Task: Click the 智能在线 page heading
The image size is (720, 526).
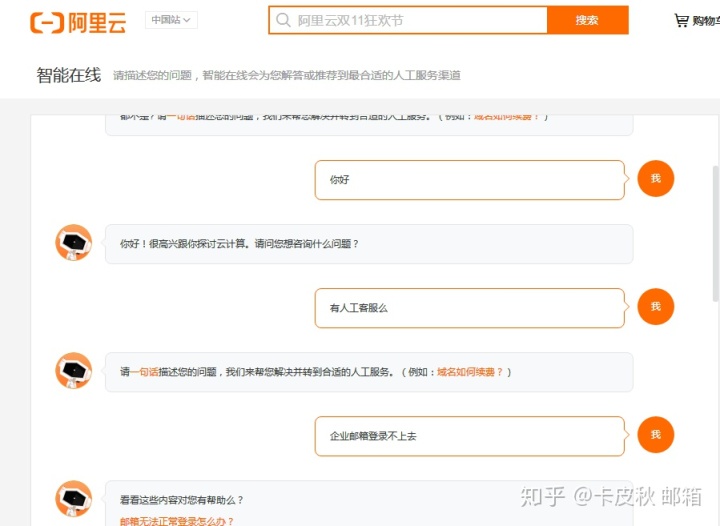Action: [69, 75]
